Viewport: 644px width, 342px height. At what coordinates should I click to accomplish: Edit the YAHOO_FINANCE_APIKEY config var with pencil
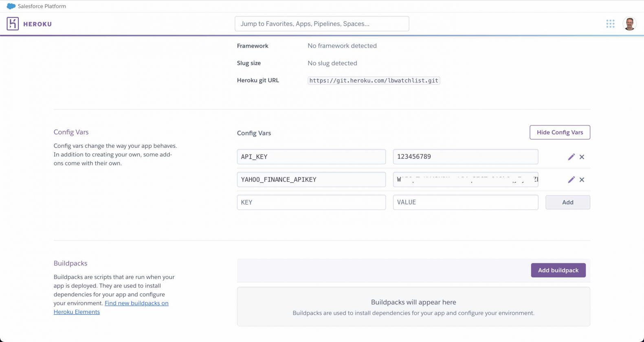[571, 180]
